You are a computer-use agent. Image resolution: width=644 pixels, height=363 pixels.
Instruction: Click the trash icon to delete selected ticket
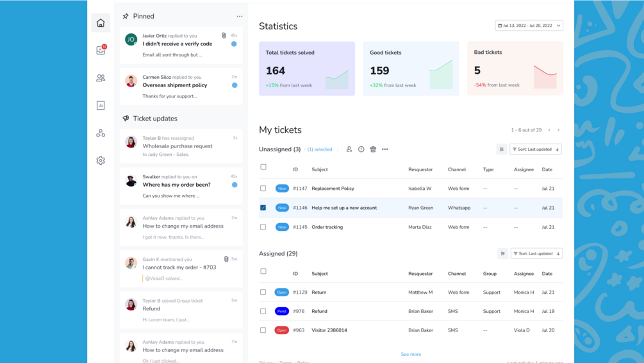[373, 149]
